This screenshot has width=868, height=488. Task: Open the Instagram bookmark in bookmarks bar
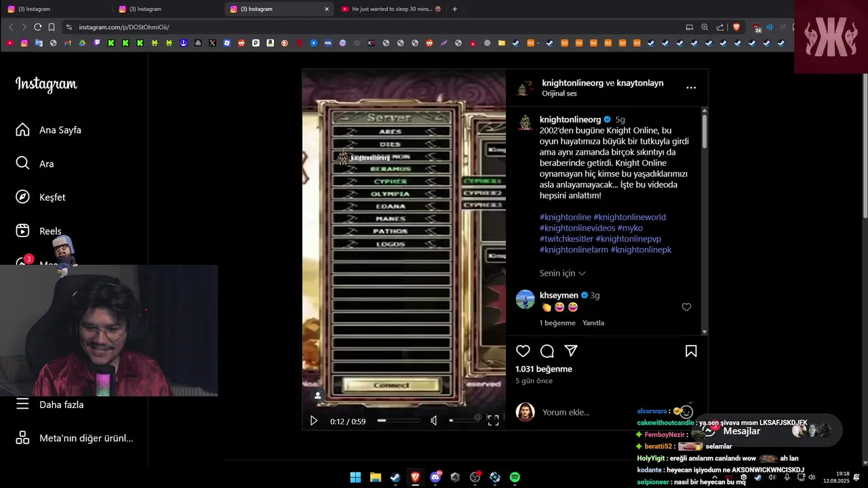coord(24,43)
